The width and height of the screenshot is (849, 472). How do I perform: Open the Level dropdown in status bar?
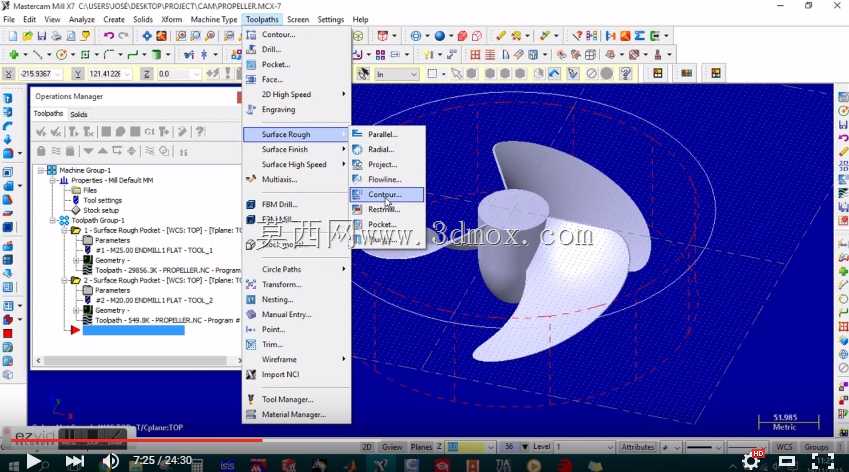(610, 447)
